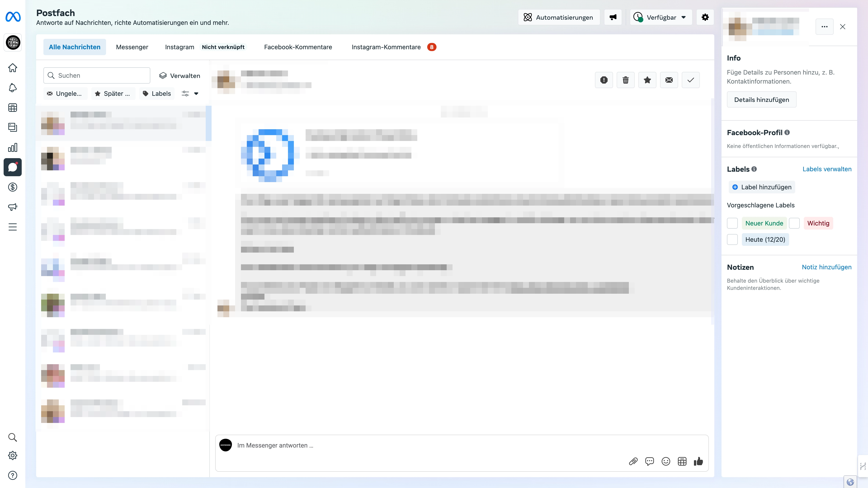Click the Labels verwalten link
This screenshot has width=868, height=488.
click(x=827, y=169)
